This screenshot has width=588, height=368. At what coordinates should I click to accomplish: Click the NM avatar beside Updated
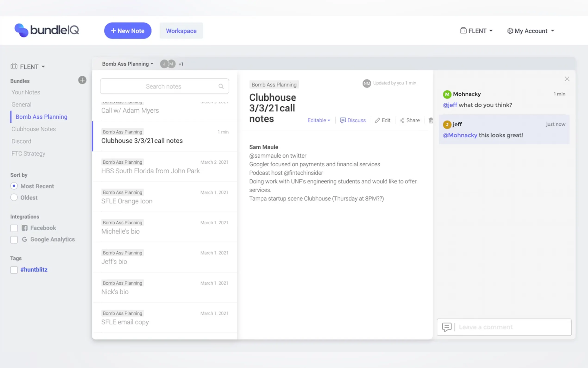click(x=366, y=83)
